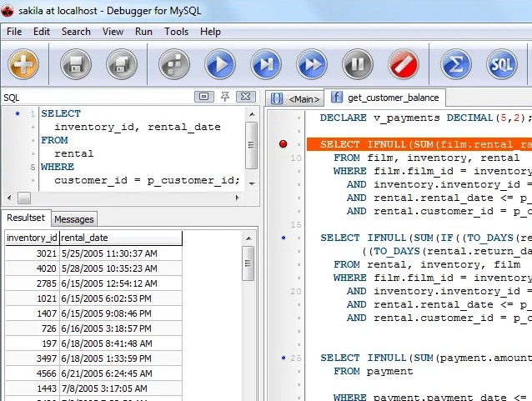Screen dimensions: 532x401
Task: Open the File menu
Action: pyautogui.click(x=14, y=32)
